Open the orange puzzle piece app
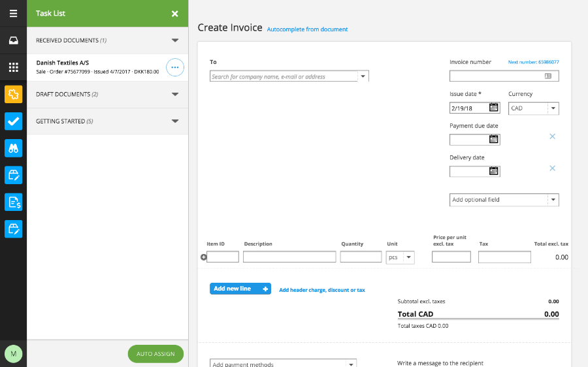 (x=14, y=94)
